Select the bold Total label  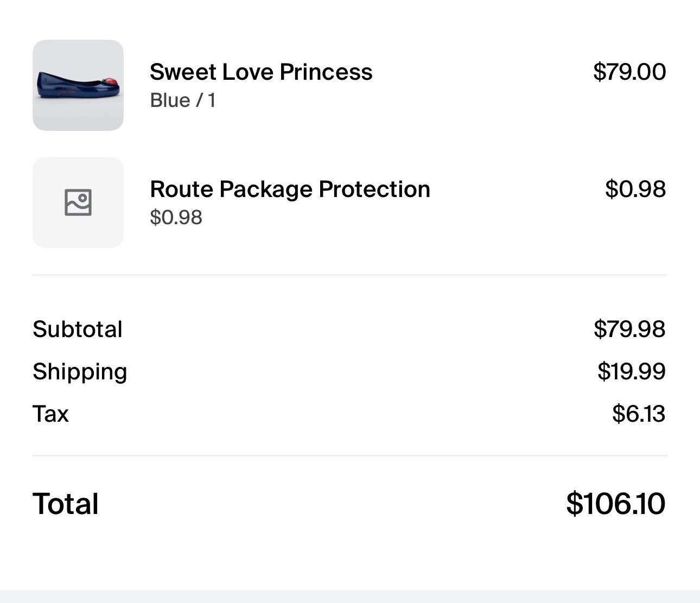pyautogui.click(x=66, y=504)
